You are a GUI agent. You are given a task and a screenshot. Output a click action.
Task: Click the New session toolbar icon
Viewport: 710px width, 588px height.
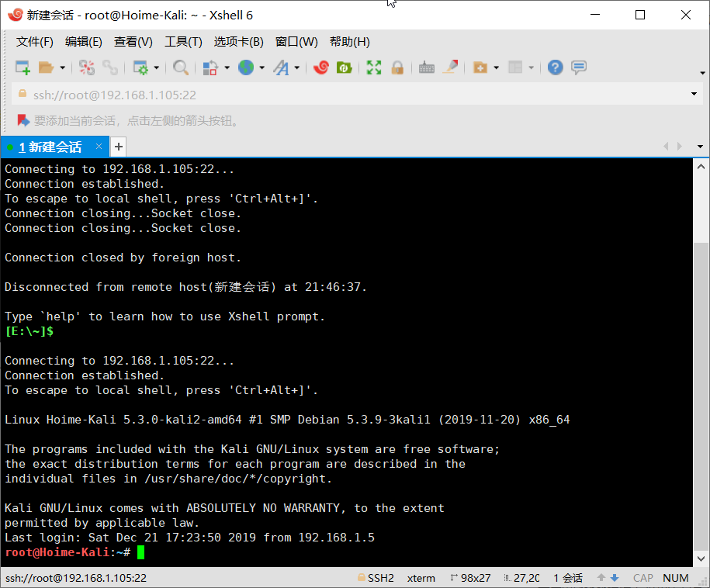point(23,68)
